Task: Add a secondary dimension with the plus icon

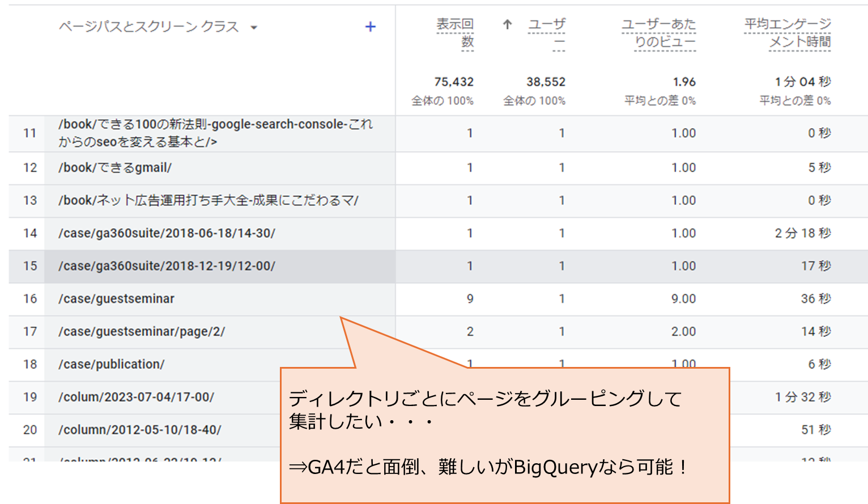Action: (371, 27)
